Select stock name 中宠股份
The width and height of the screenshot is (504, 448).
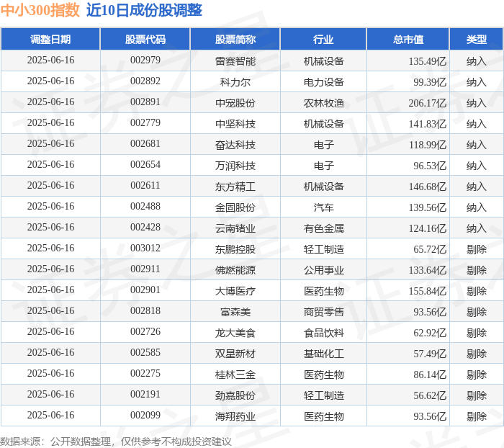click(x=235, y=103)
